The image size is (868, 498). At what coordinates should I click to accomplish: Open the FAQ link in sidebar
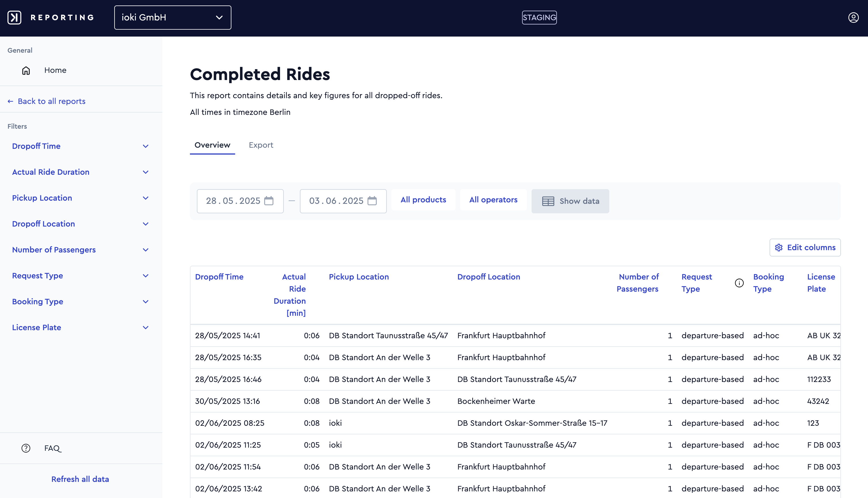53,448
